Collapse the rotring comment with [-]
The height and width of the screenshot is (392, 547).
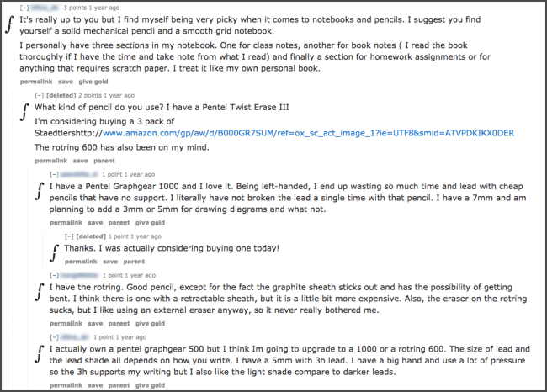[x=54, y=275]
